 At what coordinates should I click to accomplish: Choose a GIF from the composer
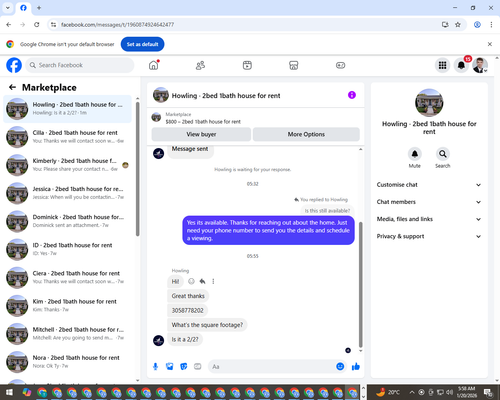tap(198, 367)
